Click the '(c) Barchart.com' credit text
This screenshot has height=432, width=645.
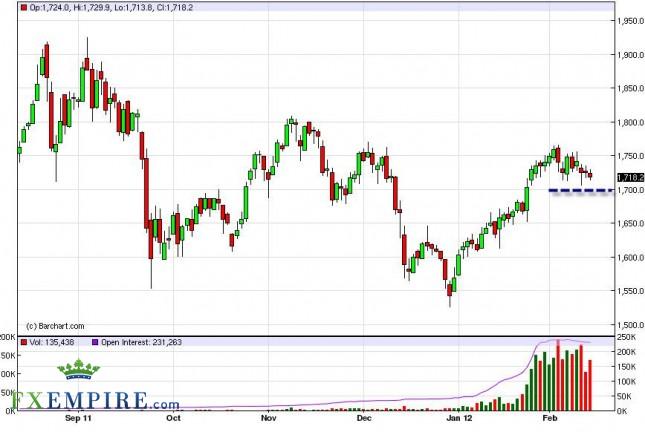[55, 326]
